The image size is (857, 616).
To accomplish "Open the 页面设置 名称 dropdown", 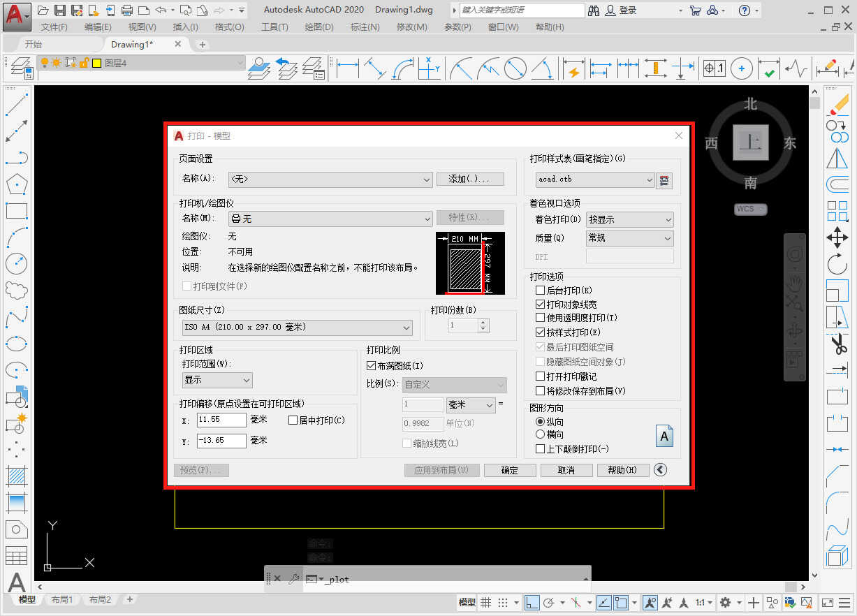I will pyautogui.click(x=330, y=179).
